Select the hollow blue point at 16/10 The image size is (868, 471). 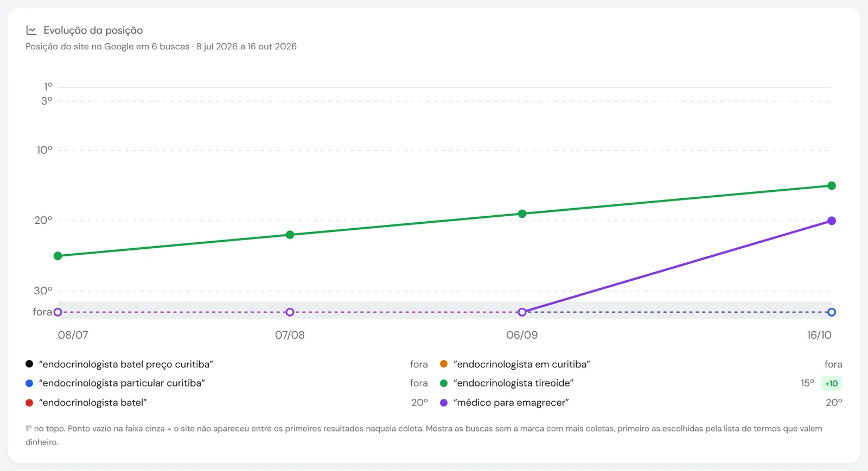[832, 312]
